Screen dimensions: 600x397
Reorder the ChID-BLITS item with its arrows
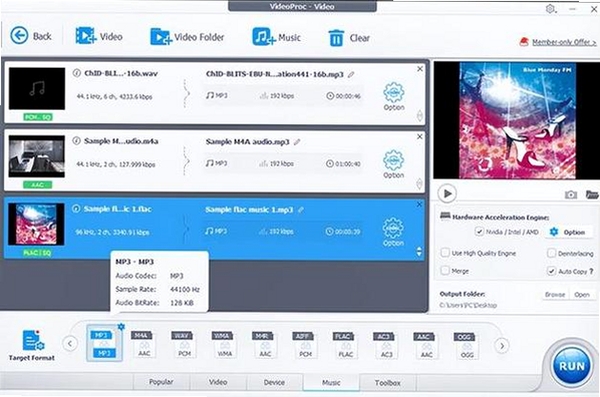(420, 116)
